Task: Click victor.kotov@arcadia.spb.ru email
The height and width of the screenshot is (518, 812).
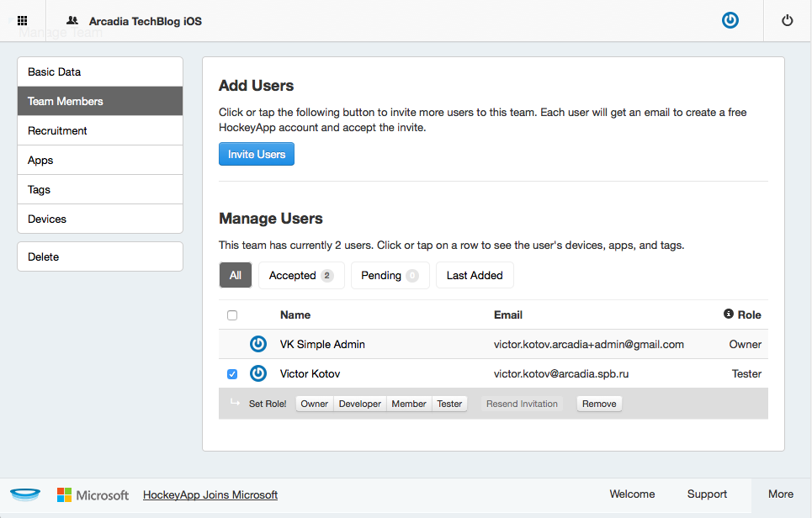Action: (x=561, y=373)
